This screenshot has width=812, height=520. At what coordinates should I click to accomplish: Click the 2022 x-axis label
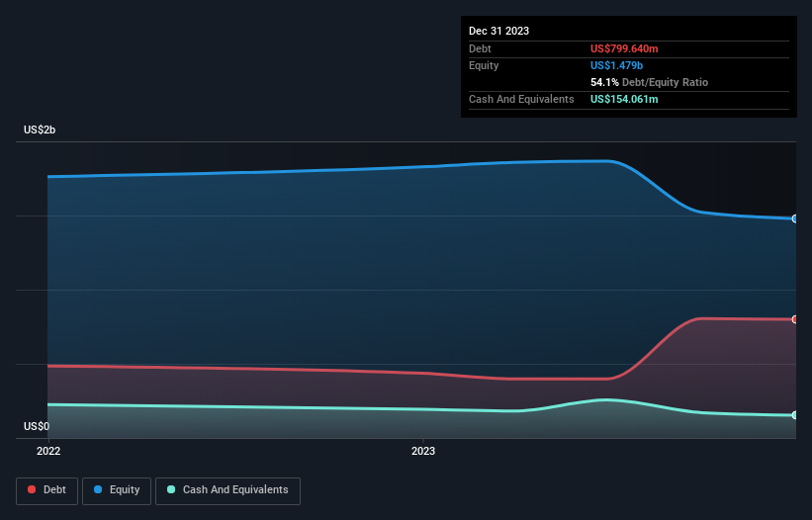click(48, 451)
